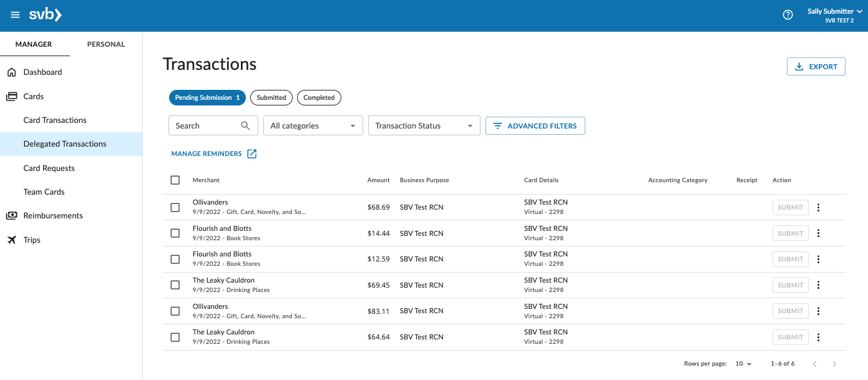
Task: Submit the Flourish and Blotts $14.44 transaction
Action: pyautogui.click(x=791, y=233)
